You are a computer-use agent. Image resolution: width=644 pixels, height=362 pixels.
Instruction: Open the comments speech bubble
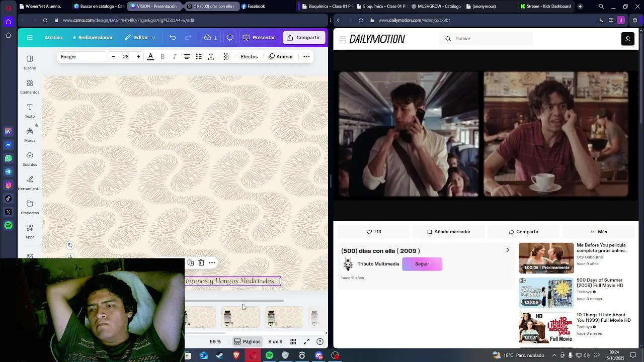[230, 38]
